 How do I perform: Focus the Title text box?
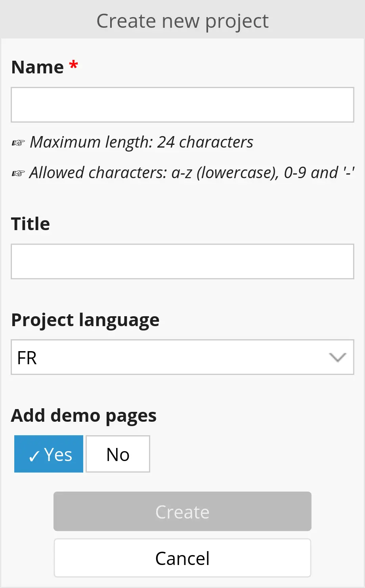point(182,261)
